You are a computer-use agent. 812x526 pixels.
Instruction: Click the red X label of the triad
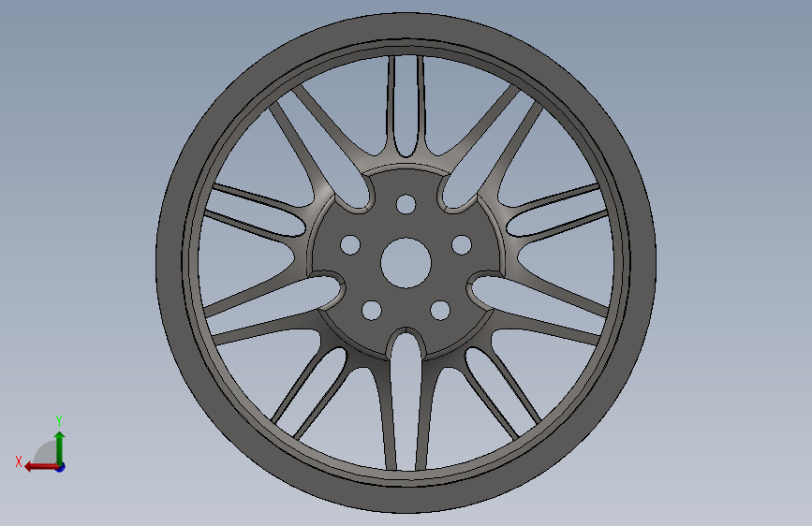[x=19, y=461]
